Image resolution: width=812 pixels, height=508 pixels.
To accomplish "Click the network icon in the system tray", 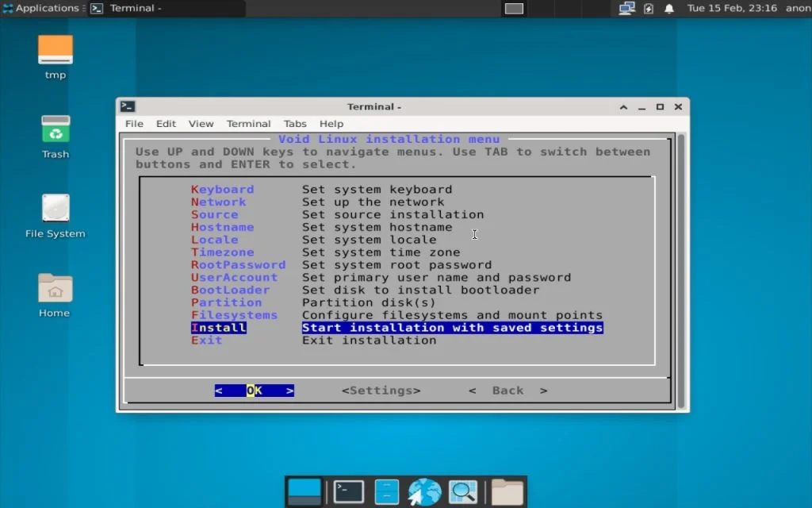I will point(626,8).
